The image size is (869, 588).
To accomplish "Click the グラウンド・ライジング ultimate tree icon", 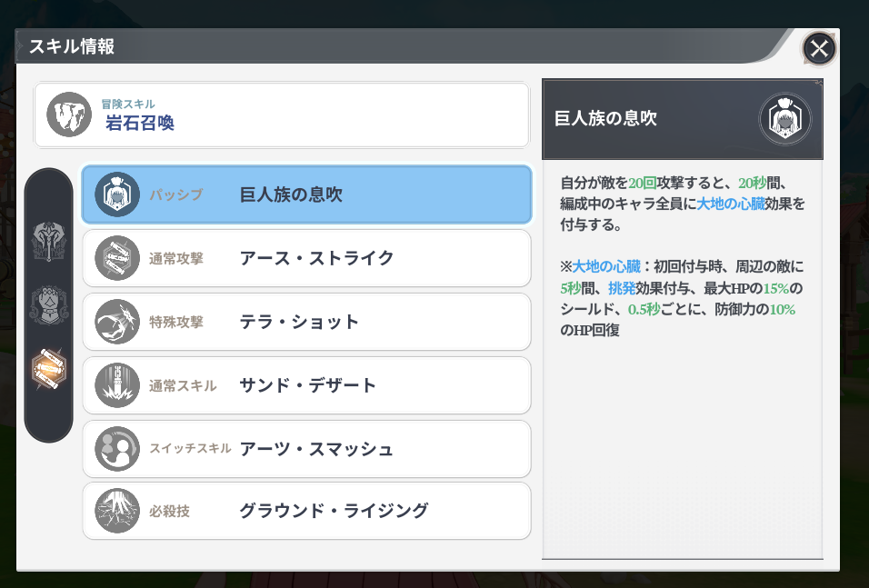I will pyautogui.click(x=117, y=511).
